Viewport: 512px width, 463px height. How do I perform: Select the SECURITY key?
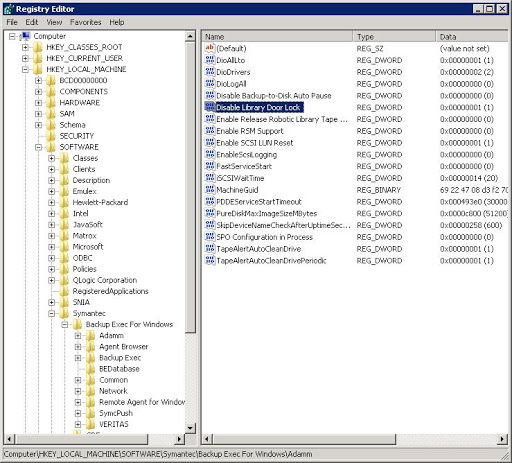(77, 136)
